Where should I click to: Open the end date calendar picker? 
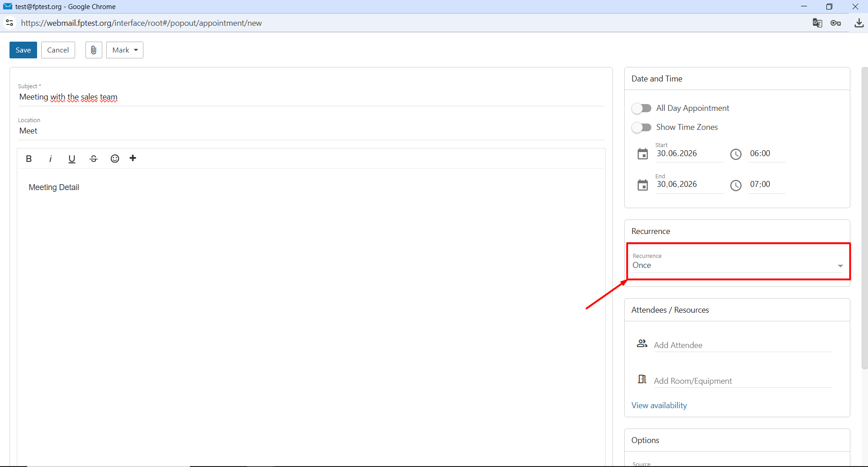[643, 185]
